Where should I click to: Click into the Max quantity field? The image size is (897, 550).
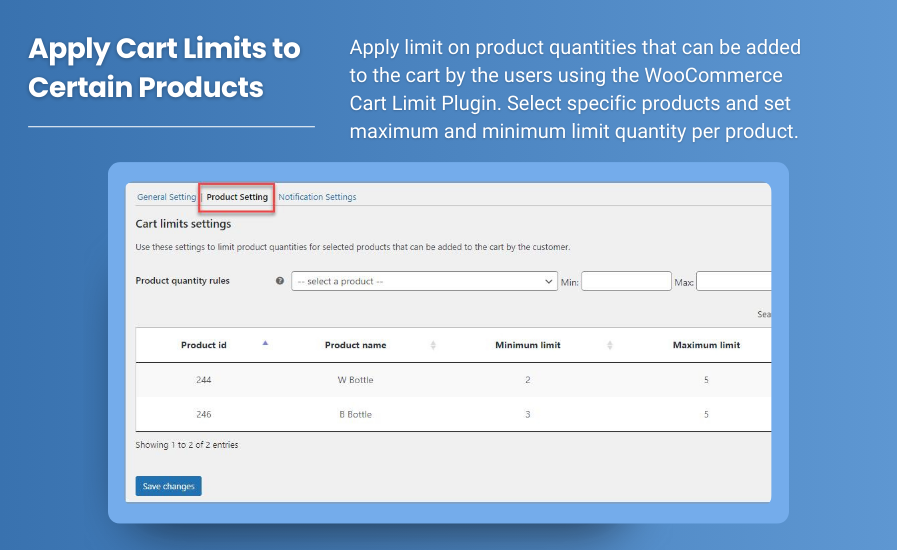pyautogui.click(x=734, y=282)
